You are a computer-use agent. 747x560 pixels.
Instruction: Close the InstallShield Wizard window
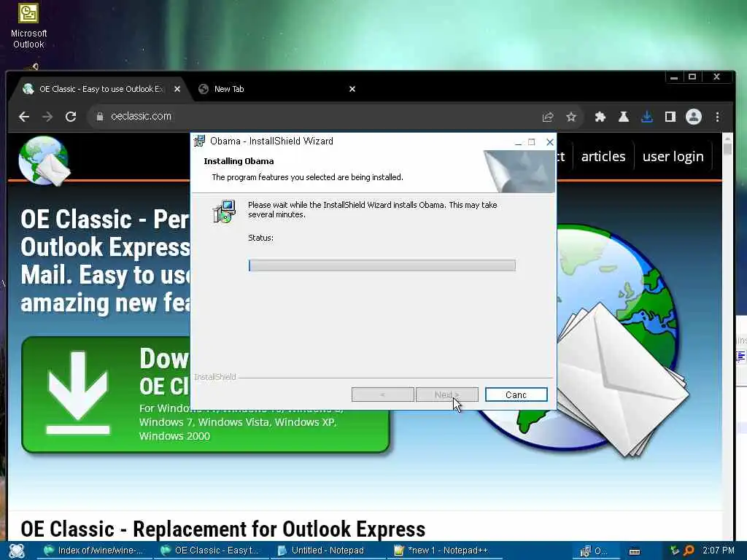coord(550,142)
